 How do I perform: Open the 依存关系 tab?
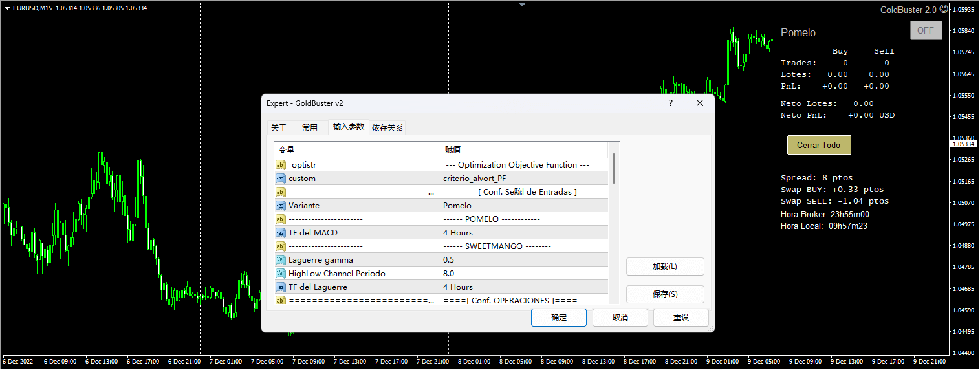tap(387, 128)
